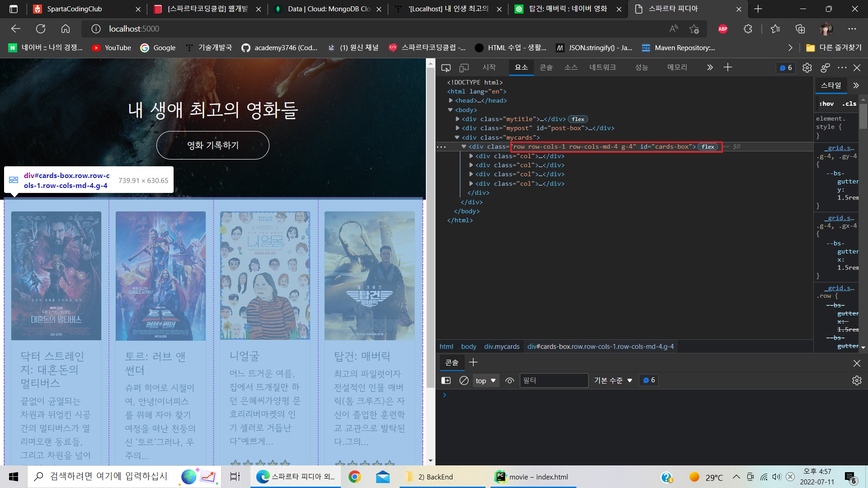Viewport: 868px width, 488px height.
Task: Click the console 필터 input field
Action: click(554, 380)
